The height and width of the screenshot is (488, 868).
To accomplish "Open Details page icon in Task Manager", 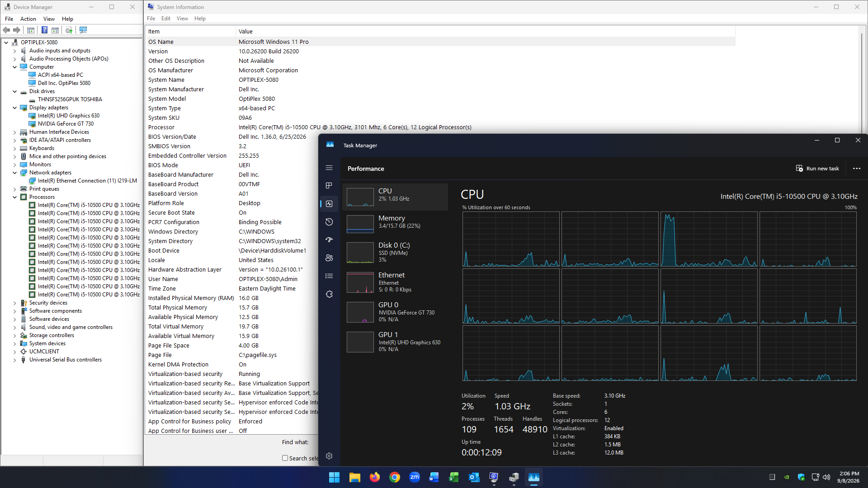I will 329,276.
